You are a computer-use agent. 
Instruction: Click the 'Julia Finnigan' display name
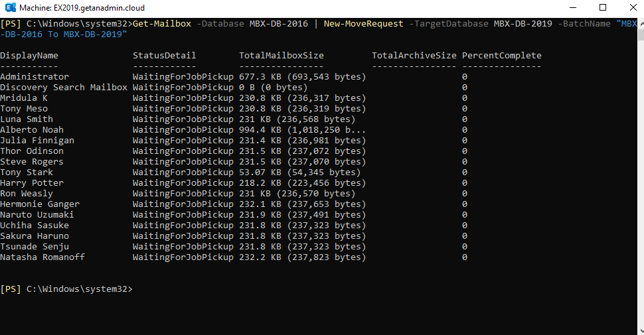pyautogui.click(x=37, y=141)
